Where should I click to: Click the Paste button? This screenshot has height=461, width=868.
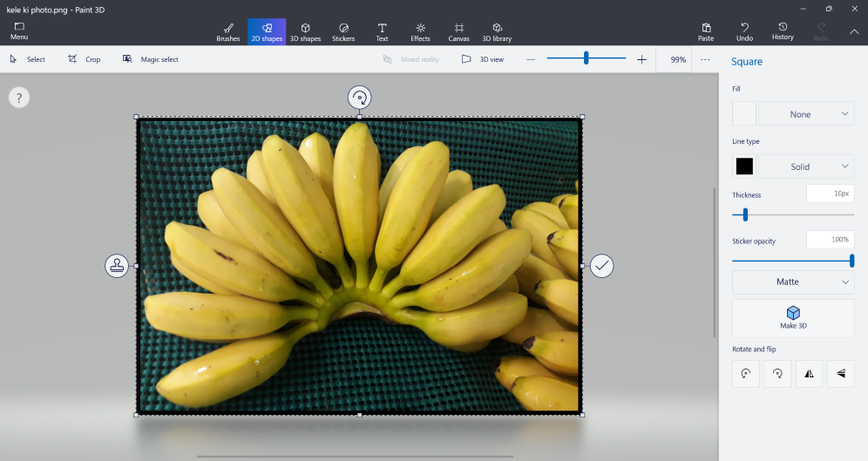[x=706, y=32]
